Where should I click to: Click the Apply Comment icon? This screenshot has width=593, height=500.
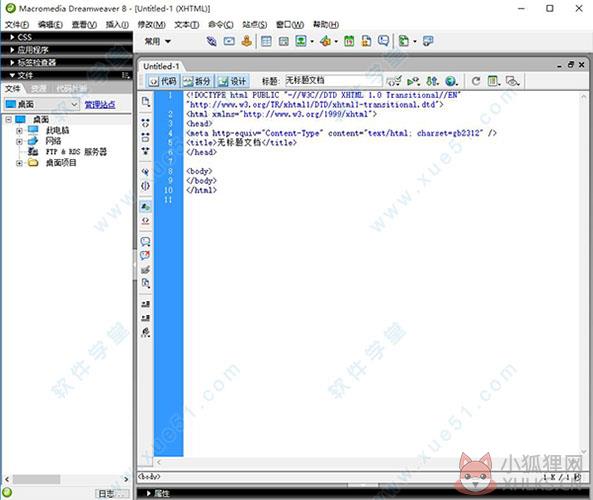(x=145, y=241)
